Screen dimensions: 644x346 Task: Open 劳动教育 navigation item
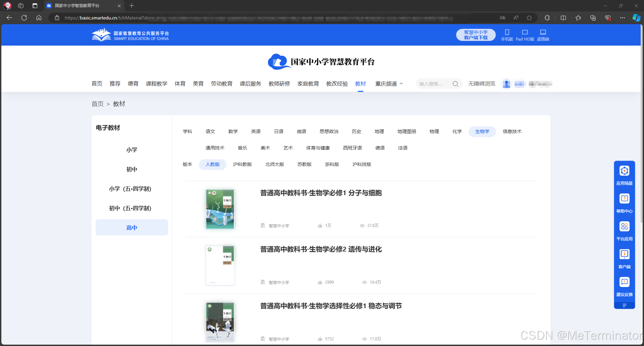[222, 84]
